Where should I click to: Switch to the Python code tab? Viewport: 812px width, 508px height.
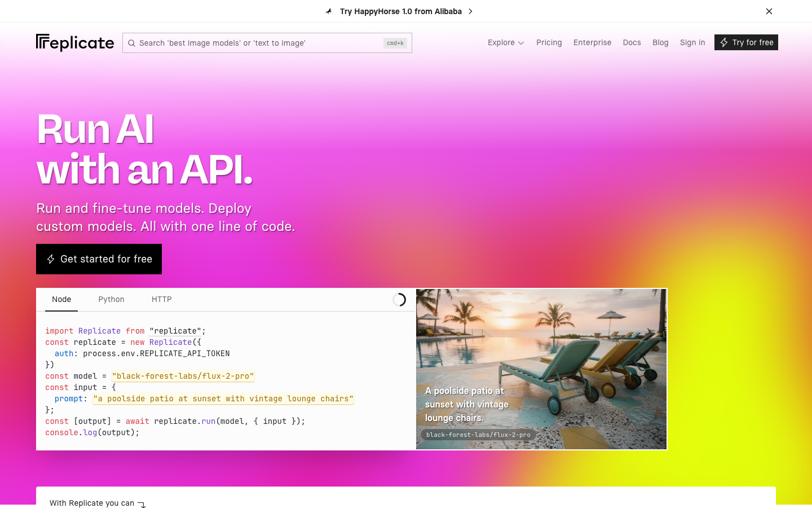(x=111, y=299)
